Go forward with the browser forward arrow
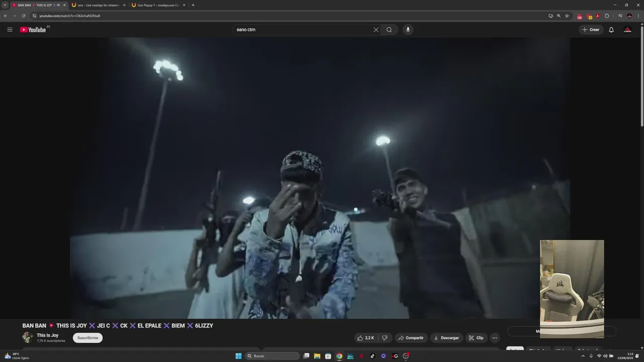The image size is (644, 362). 14,16
